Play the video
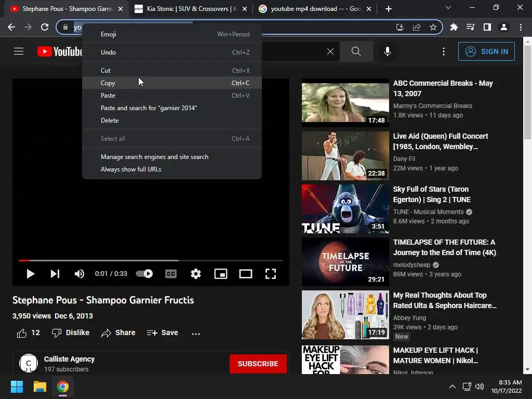The image size is (532, 399). coord(31,273)
